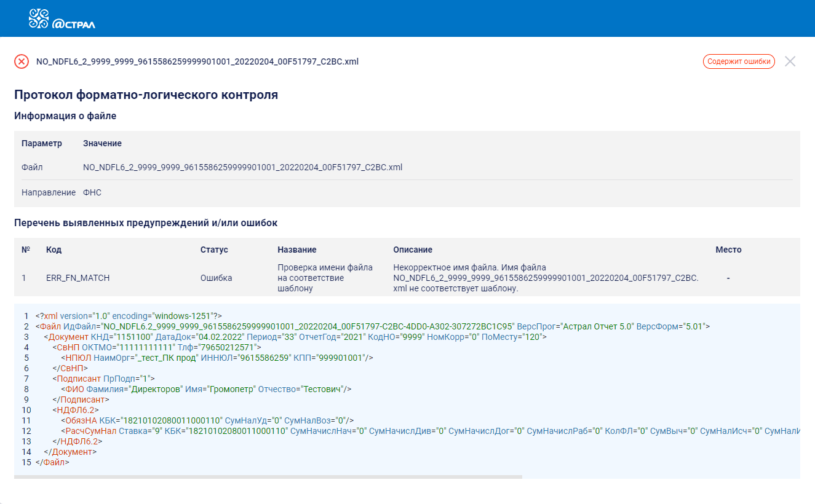This screenshot has width=815, height=504.
Task: Click the 'Код' column header
Action: [x=54, y=250]
